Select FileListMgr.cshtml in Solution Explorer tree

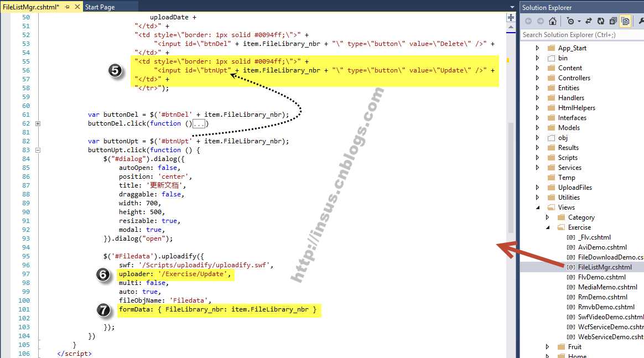(605, 267)
